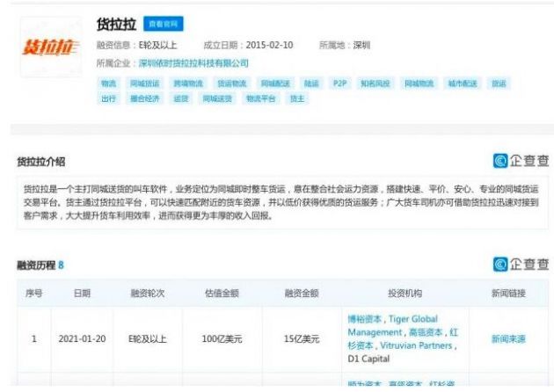Click the 估值金额 column header
554x392 pixels.
tap(222, 293)
